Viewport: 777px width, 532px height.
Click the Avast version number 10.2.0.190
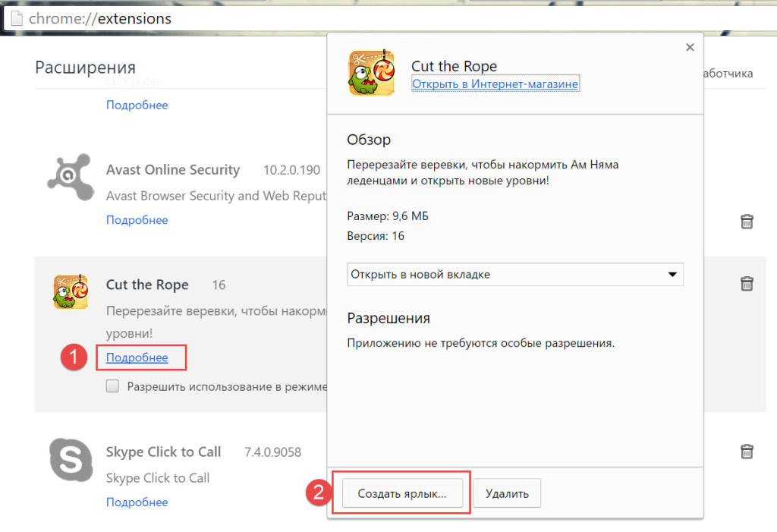(x=292, y=171)
